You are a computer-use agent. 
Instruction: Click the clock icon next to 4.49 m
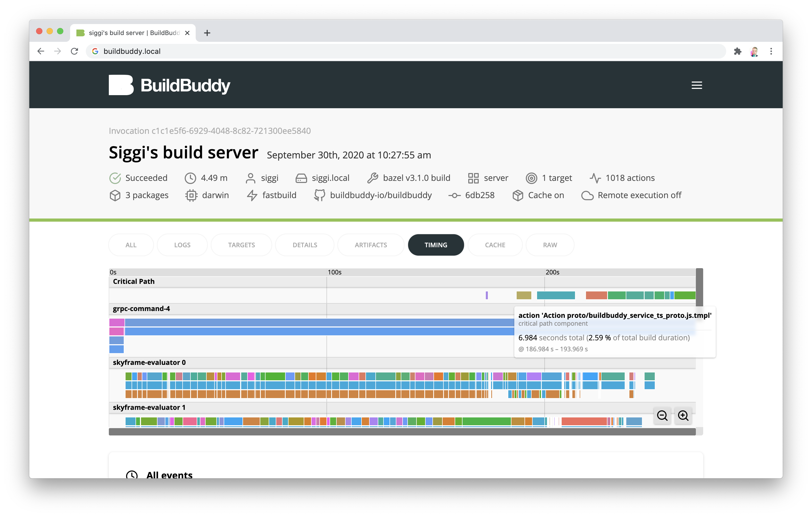(190, 178)
